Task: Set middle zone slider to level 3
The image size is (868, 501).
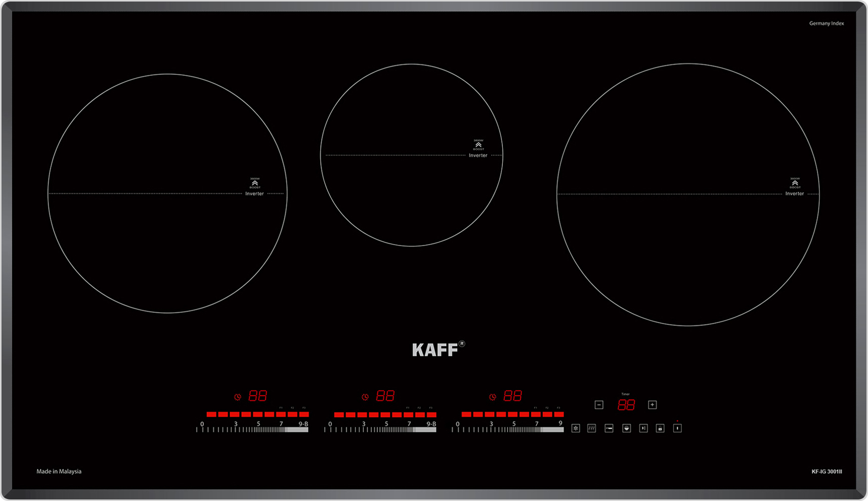Action: pyautogui.click(x=364, y=428)
